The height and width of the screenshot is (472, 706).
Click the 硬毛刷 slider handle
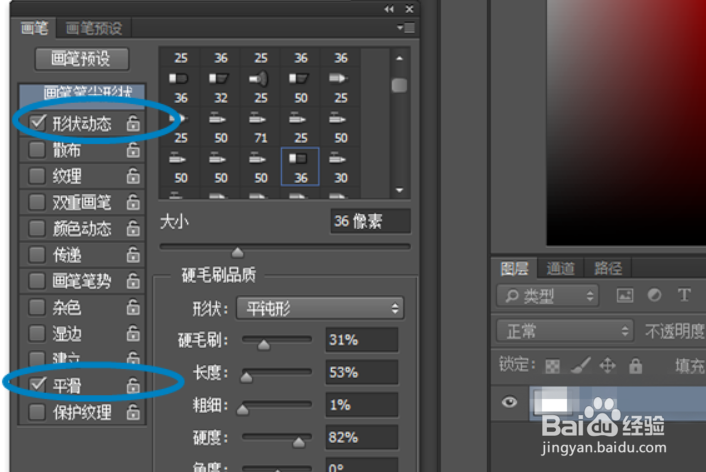click(263, 345)
